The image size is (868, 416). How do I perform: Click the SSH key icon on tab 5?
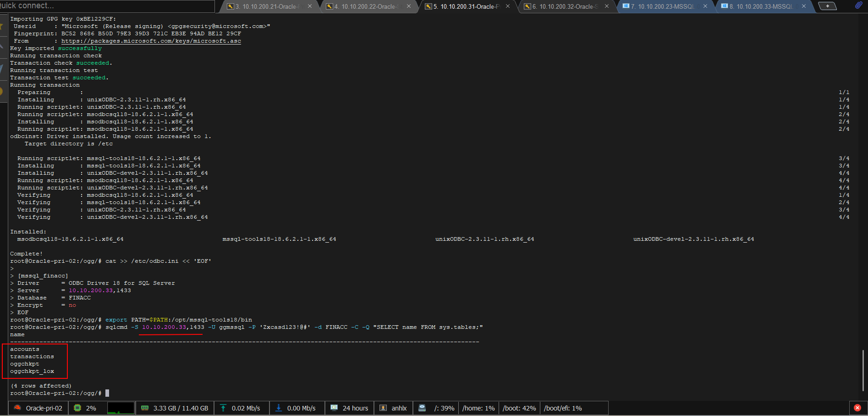[429, 6]
